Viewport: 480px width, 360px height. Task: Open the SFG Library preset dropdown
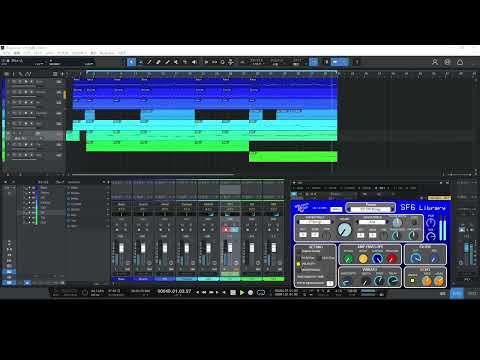click(x=371, y=208)
